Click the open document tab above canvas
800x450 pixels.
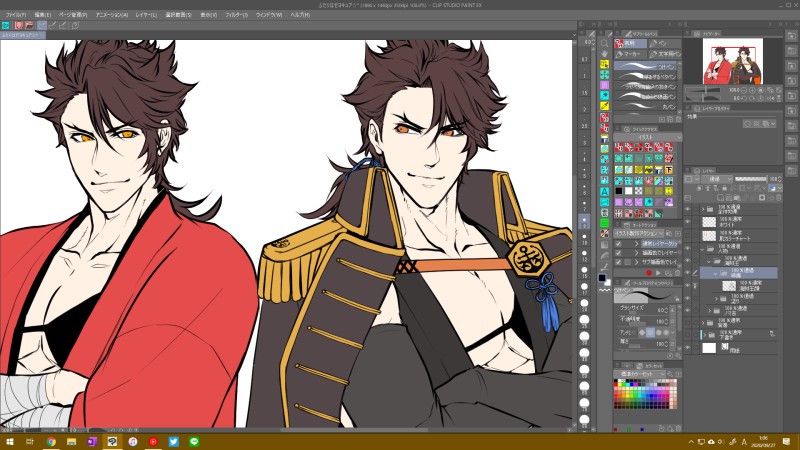[22, 35]
